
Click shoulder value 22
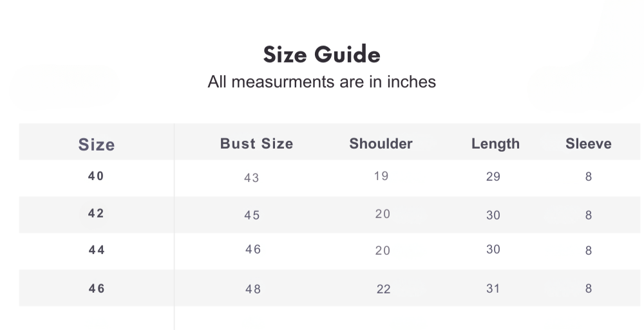tap(383, 289)
